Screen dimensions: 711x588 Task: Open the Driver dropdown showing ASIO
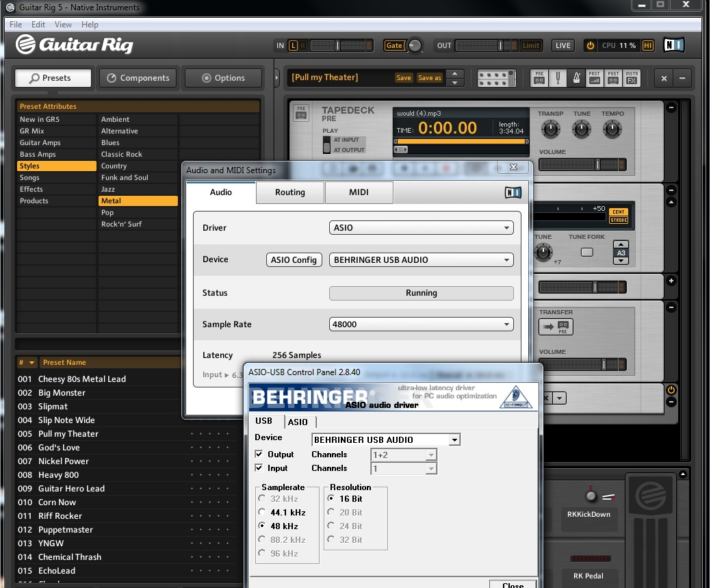pyautogui.click(x=421, y=227)
